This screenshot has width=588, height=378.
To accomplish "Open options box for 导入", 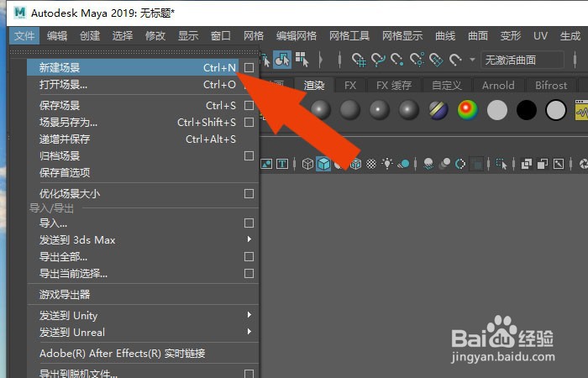I will coord(249,223).
